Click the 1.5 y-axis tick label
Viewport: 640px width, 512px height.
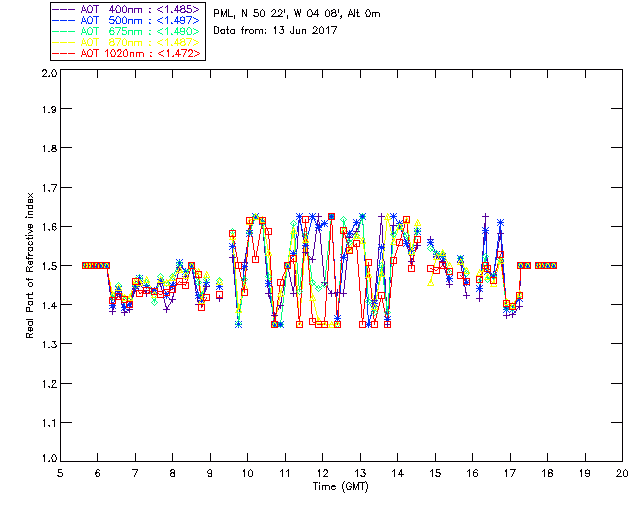tap(49, 266)
